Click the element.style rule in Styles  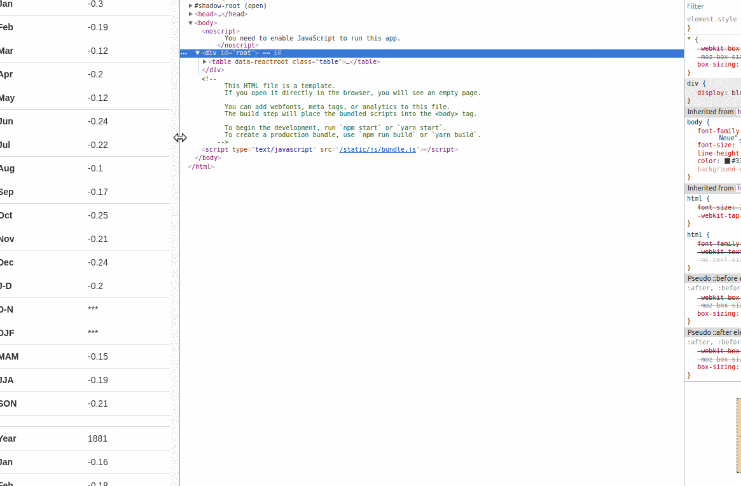710,19
